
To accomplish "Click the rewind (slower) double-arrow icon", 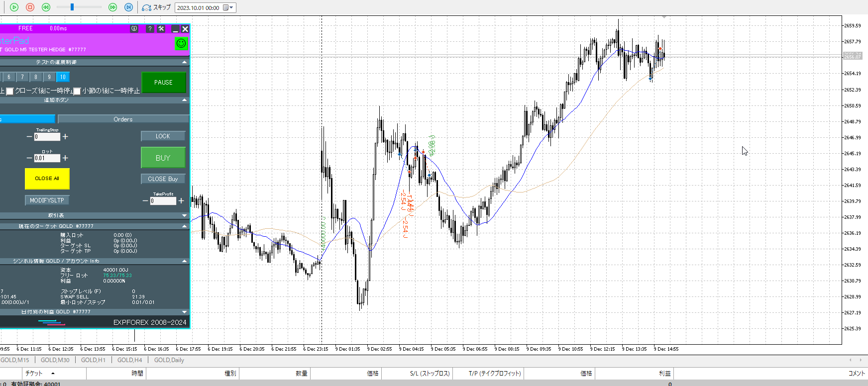I will coord(46,7).
